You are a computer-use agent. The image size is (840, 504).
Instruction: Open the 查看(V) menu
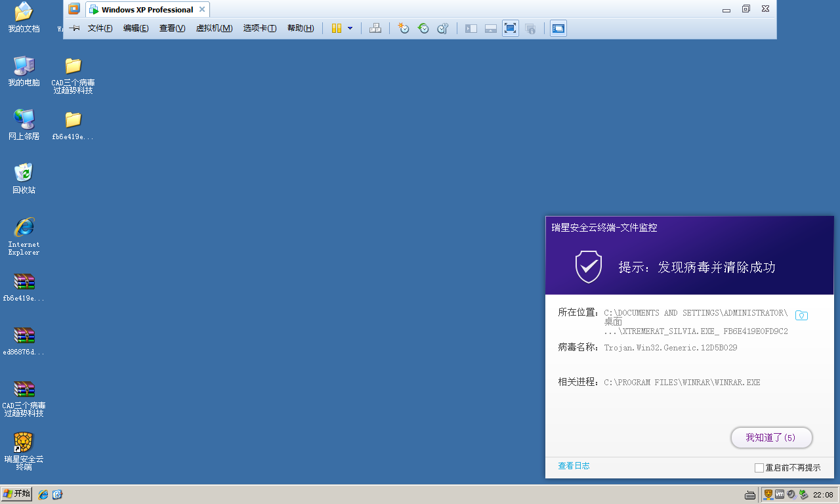point(172,28)
